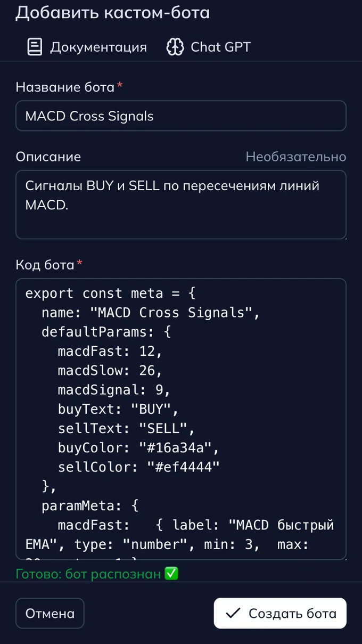Click the Добавить кастом-бота dialog title
Image resolution: width=362 pixels, height=644 pixels.
pos(112,13)
